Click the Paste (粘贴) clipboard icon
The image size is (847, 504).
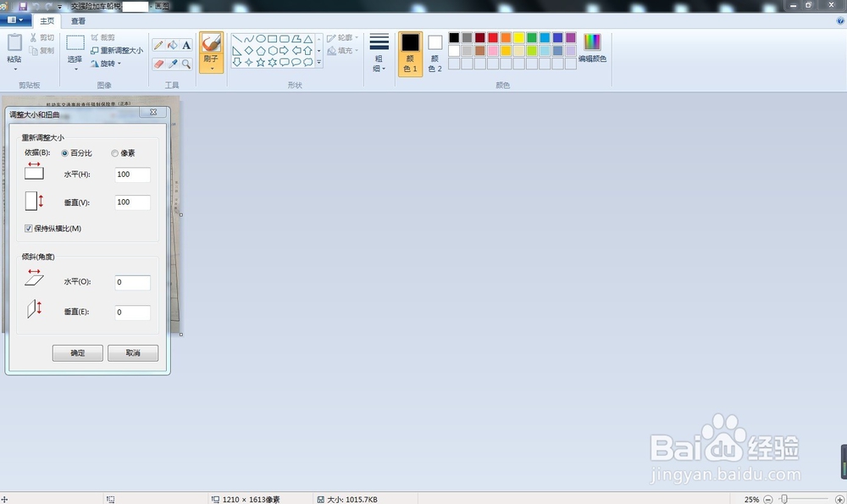point(14,43)
